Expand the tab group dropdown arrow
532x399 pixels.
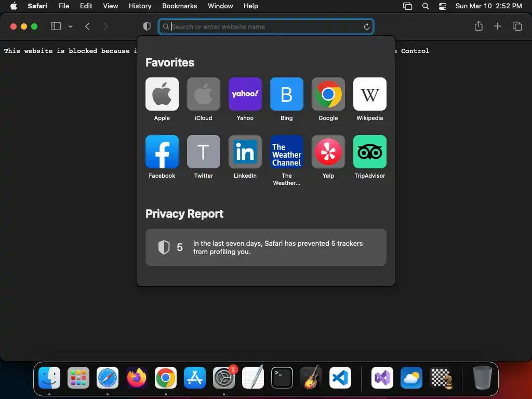tap(71, 26)
